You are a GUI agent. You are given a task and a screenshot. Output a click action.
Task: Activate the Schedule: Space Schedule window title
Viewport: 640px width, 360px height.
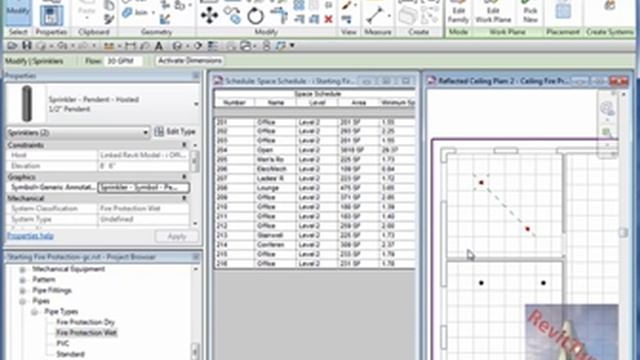click(289, 81)
